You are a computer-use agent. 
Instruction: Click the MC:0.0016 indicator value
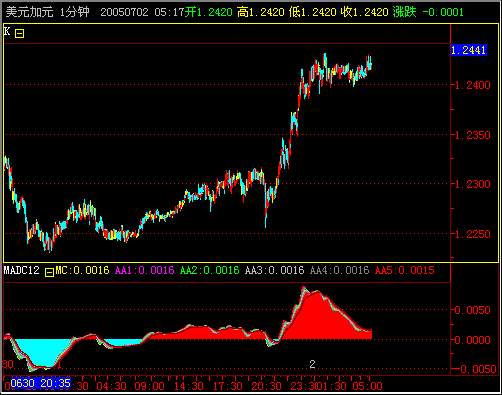pos(82,270)
